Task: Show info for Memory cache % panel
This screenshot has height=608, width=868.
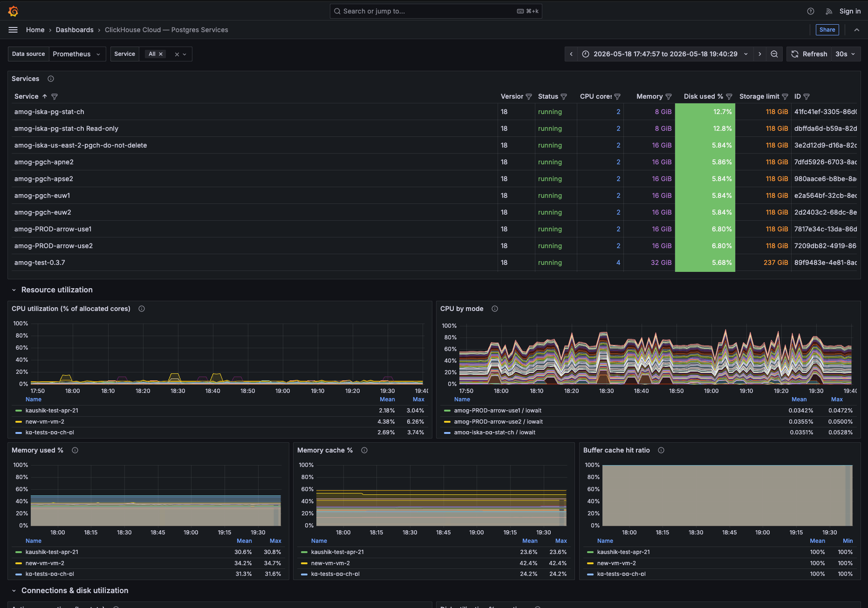Action: [x=364, y=450]
